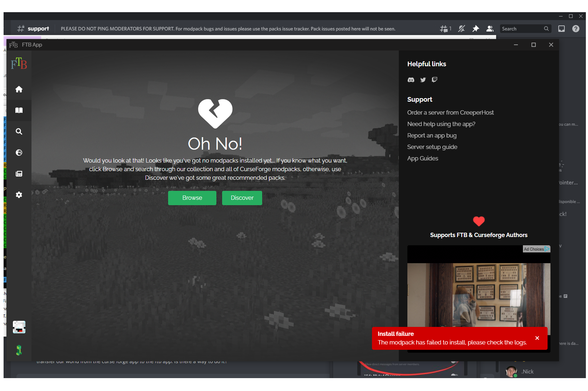Open the Twitch link under Helpful links
Viewport: 588px width, 391px height.
point(435,80)
